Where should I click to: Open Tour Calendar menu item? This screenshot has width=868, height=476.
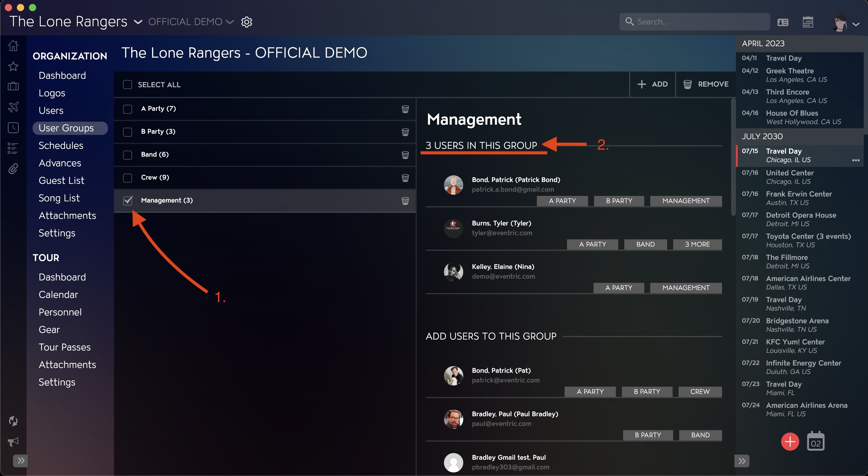tap(58, 294)
